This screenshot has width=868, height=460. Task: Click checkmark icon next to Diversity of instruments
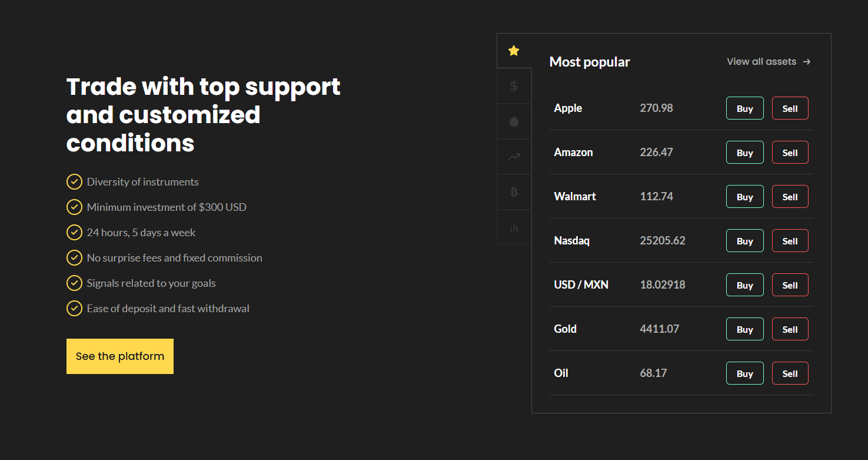pos(74,182)
